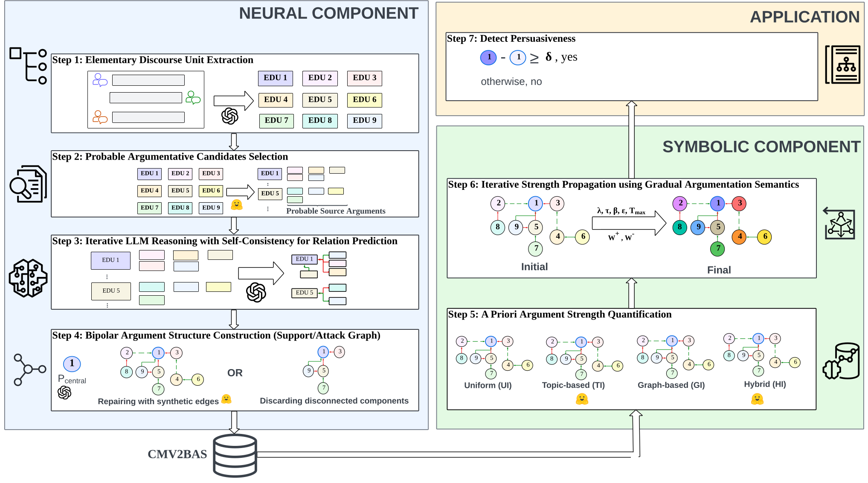Click the green user chat icon in Step 1
Viewport: 868px width, 483px height.
click(x=193, y=98)
